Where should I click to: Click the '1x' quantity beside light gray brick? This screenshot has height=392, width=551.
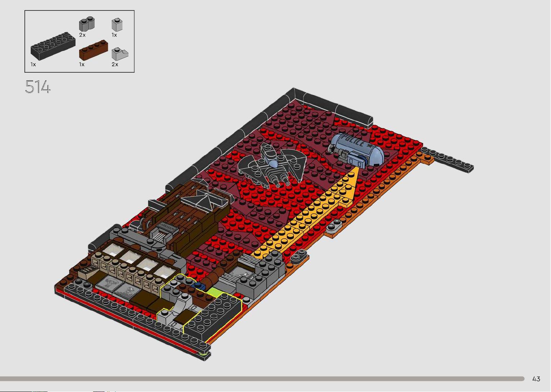point(114,35)
